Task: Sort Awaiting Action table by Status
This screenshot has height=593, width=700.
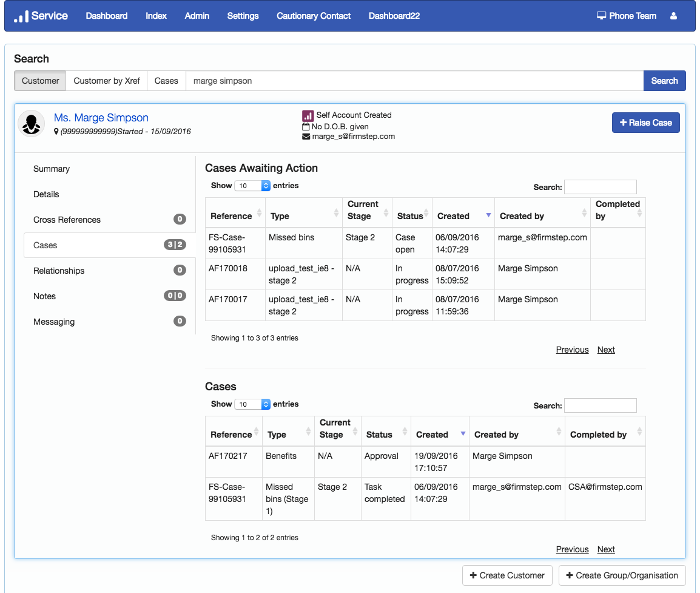Action: (412, 213)
